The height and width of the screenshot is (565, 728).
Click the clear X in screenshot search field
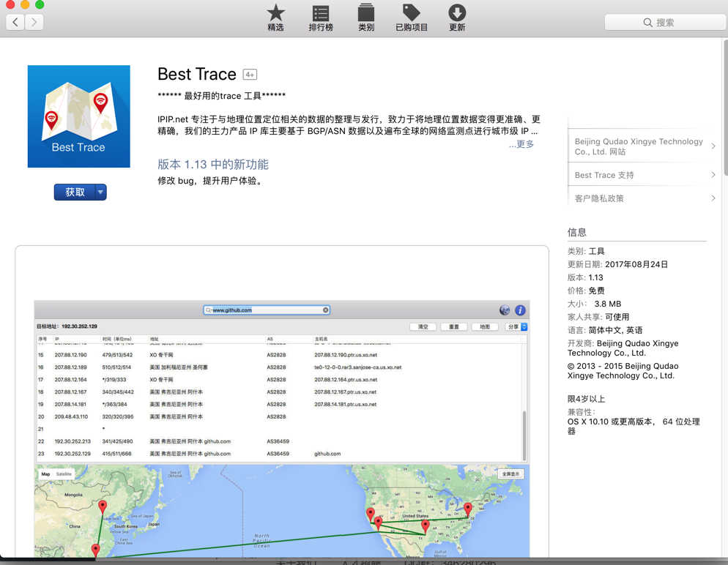click(x=325, y=310)
